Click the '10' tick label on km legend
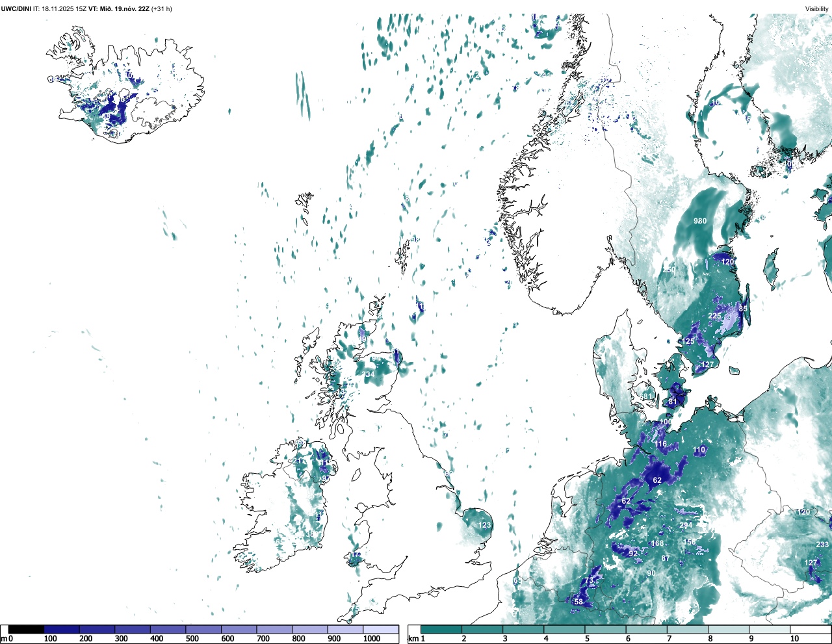The height and width of the screenshot is (644, 832). 794,639
